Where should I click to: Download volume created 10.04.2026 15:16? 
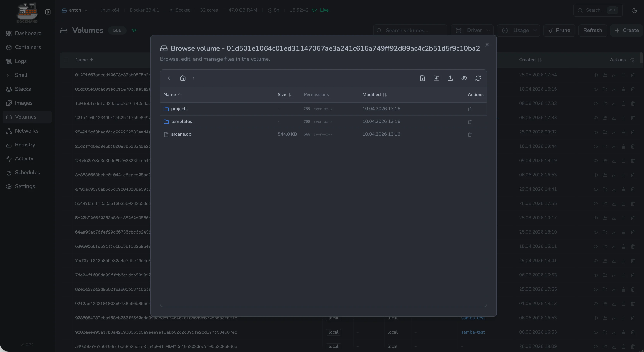tap(614, 89)
